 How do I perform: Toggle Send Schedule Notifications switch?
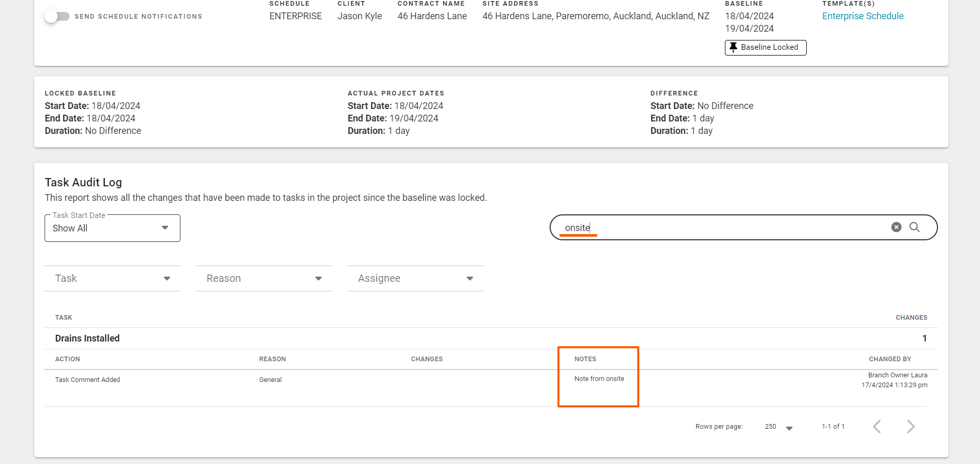tap(57, 17)
